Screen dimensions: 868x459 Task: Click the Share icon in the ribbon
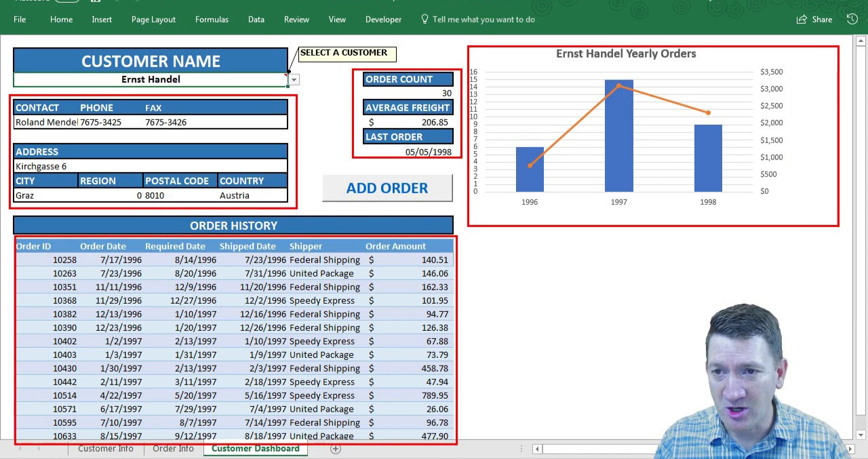814,20
